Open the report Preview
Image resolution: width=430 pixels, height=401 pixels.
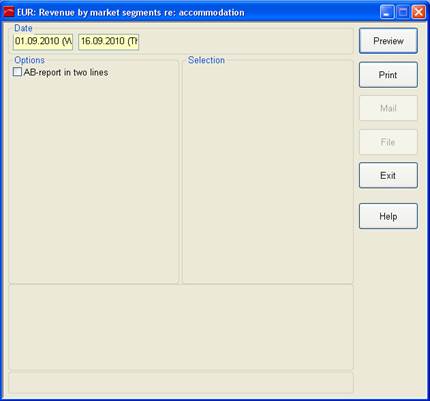(x=388, y=41)
